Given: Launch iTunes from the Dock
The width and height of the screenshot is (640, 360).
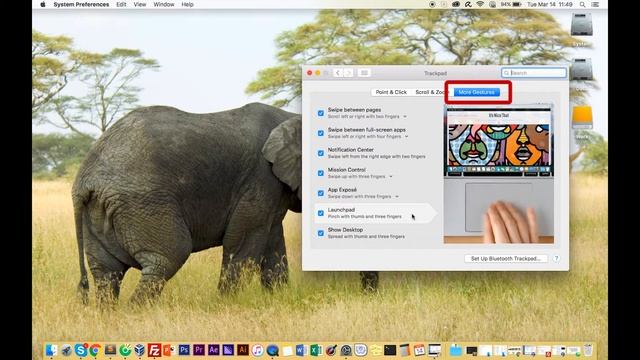Looking at the screenshot, I should point(258,350).
